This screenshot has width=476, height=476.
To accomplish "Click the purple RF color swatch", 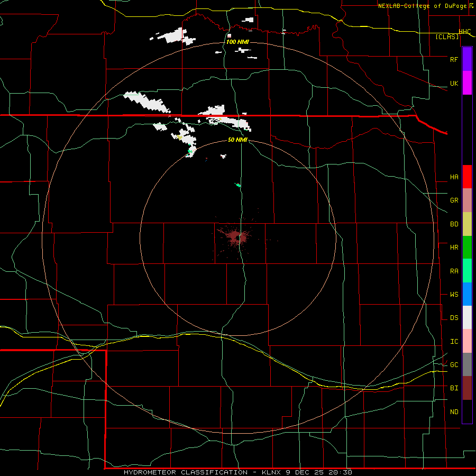I will pyautogui.click(x=467, y=59).
